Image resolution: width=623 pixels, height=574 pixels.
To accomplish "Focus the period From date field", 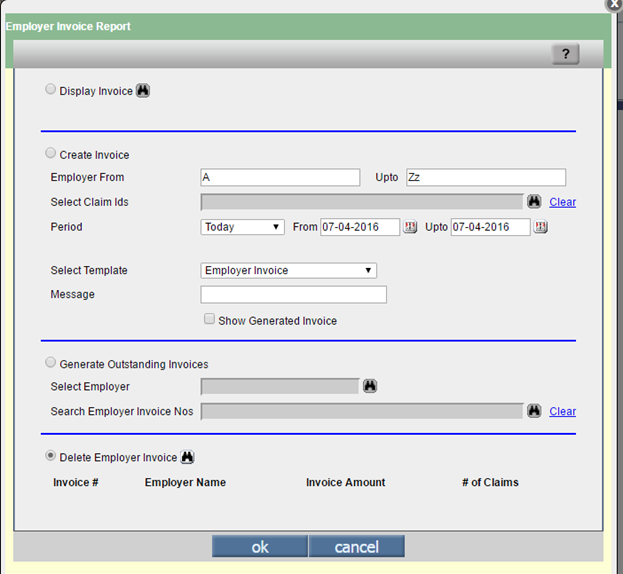I will [360, 227].
